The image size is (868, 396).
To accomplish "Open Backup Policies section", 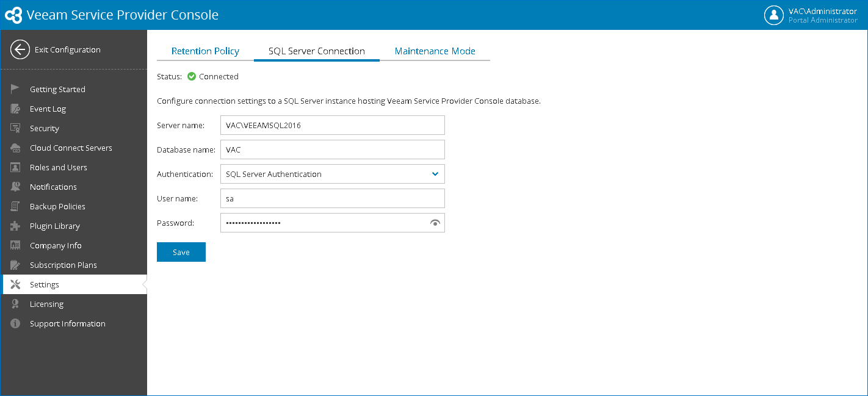I will click(73, 206).
